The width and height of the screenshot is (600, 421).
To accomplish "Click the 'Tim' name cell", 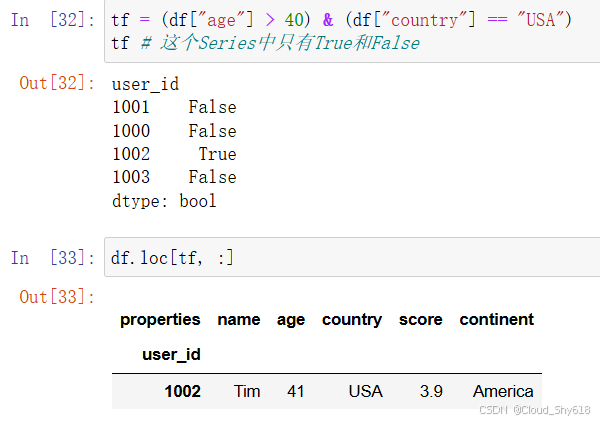I will click(x=247, y=392).
